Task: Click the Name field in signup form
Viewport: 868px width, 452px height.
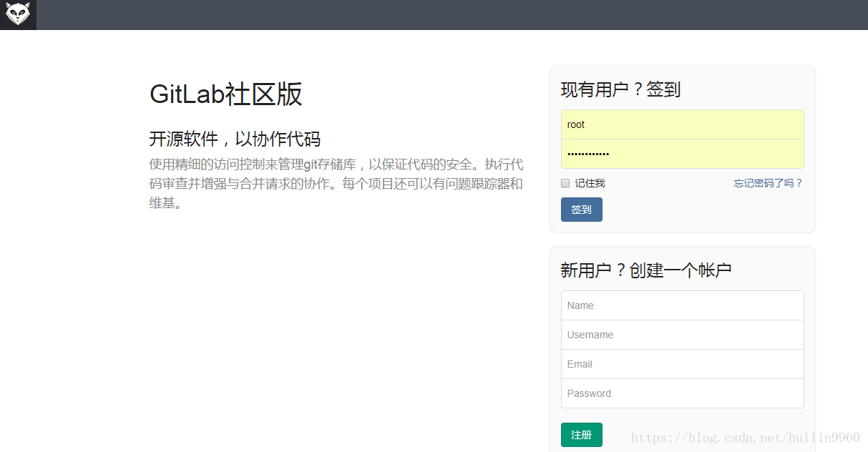Action: coord(682,305)
